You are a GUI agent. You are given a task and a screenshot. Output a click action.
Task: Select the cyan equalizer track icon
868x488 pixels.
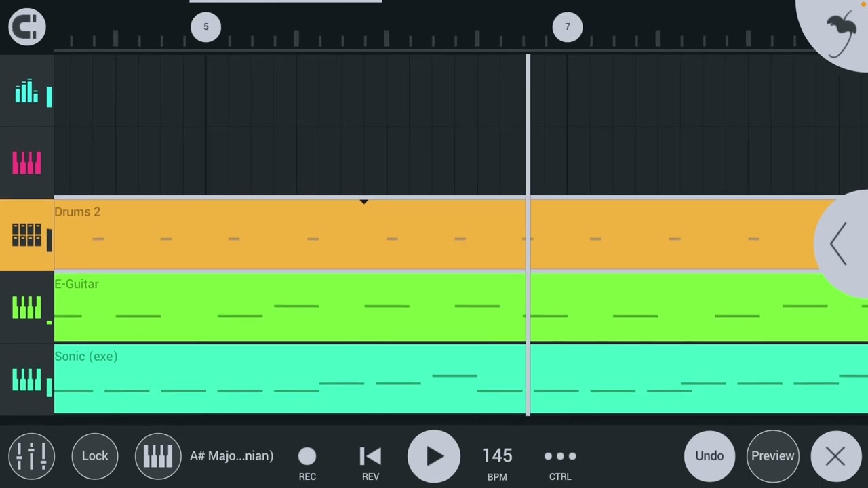[x=27, y=91]
